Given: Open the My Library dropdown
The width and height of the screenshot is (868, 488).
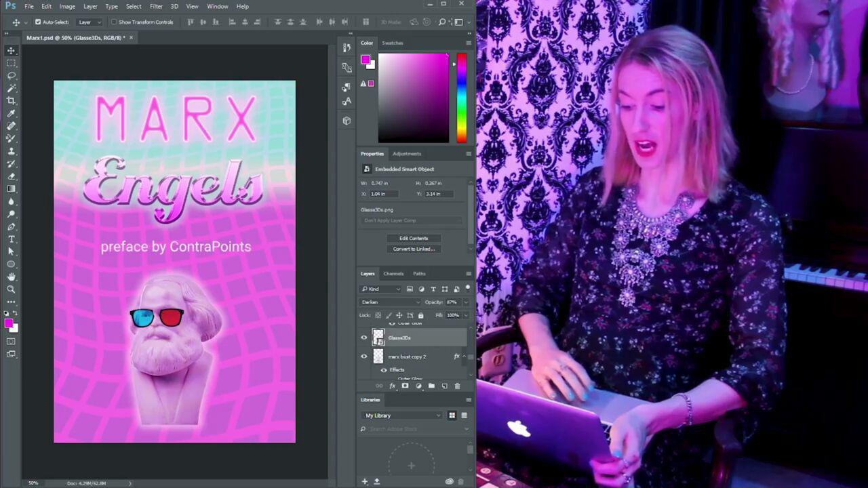Looking at the screenshot, I should point(402,415).
